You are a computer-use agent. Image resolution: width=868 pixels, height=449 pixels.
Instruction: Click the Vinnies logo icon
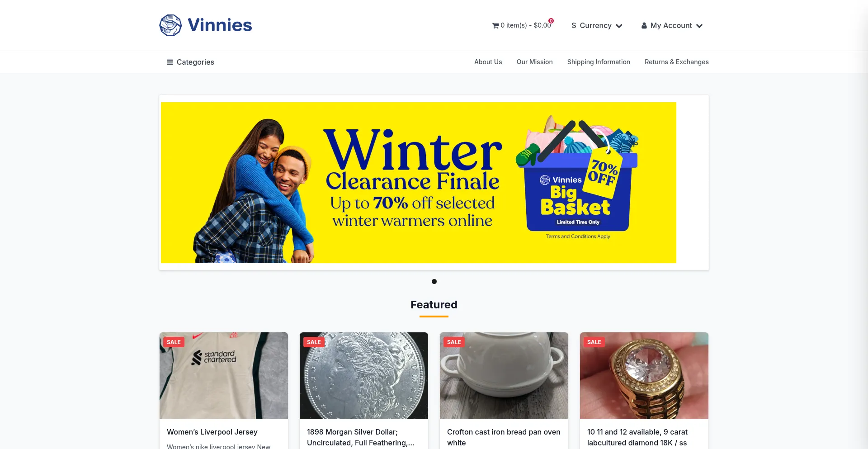pyautogui.click(x=170, y=25)
